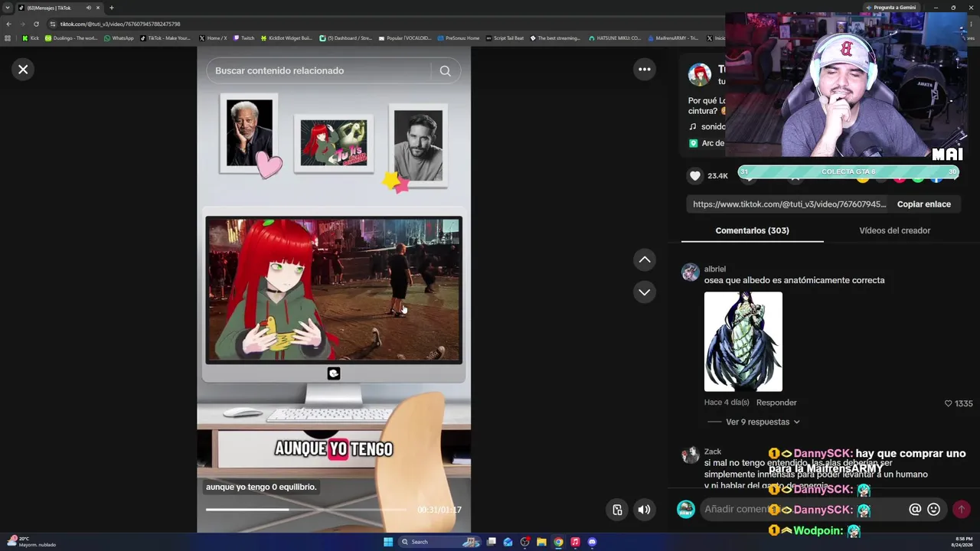
Task: Click the search magnifier in related content bar
Action: (445, 70)
